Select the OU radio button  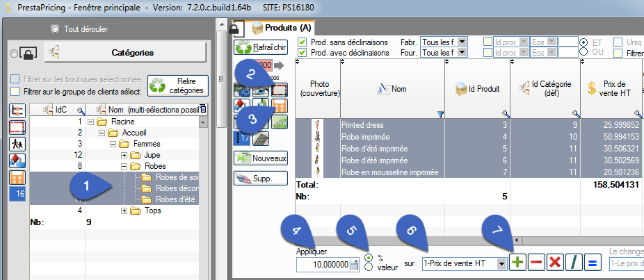pyautogui.click(x=583, y=51)
